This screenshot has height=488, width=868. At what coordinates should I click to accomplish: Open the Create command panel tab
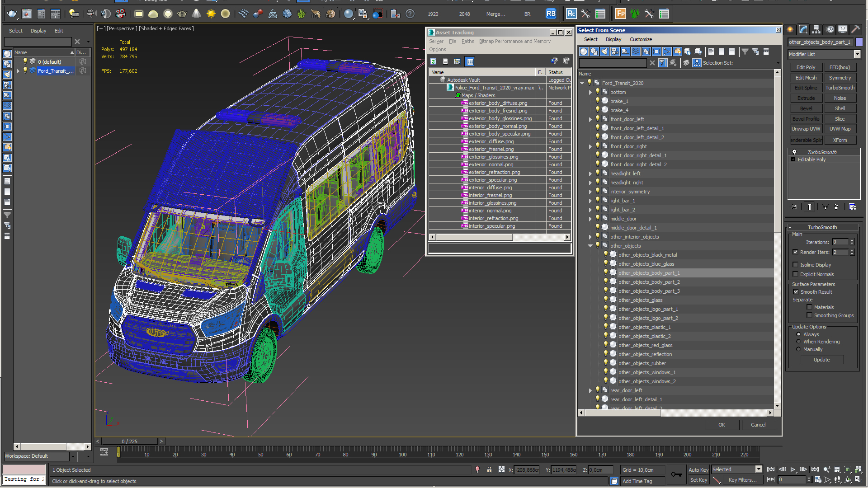(790, 29)
